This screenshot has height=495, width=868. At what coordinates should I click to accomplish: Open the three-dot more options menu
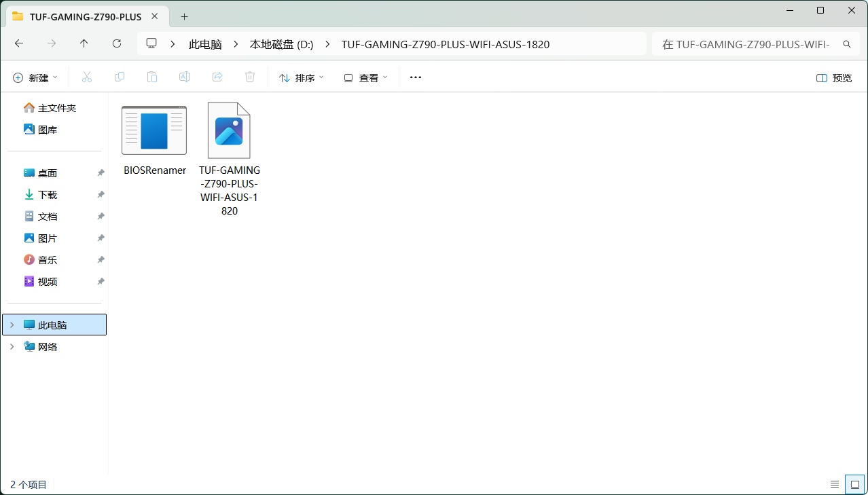[416, 77]
